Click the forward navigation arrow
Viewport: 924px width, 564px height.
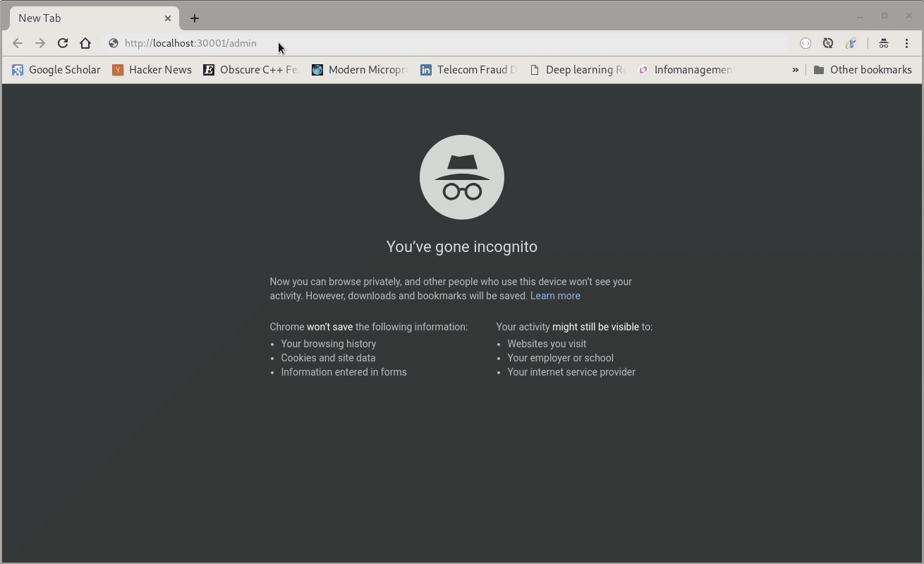coord(40,43)
